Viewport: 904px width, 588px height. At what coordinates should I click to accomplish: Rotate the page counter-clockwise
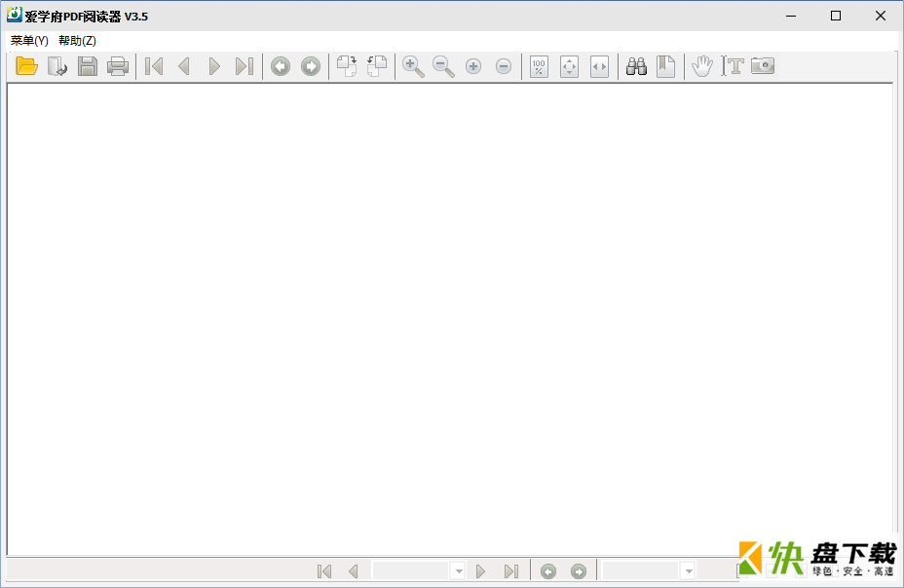pos(377,66)
